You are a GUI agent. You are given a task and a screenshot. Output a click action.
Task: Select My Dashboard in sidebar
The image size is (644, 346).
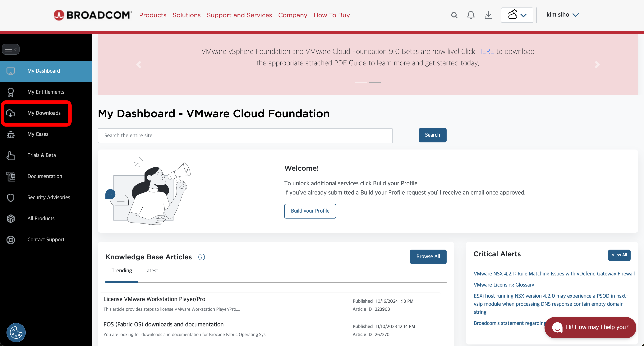pos(46,71)
